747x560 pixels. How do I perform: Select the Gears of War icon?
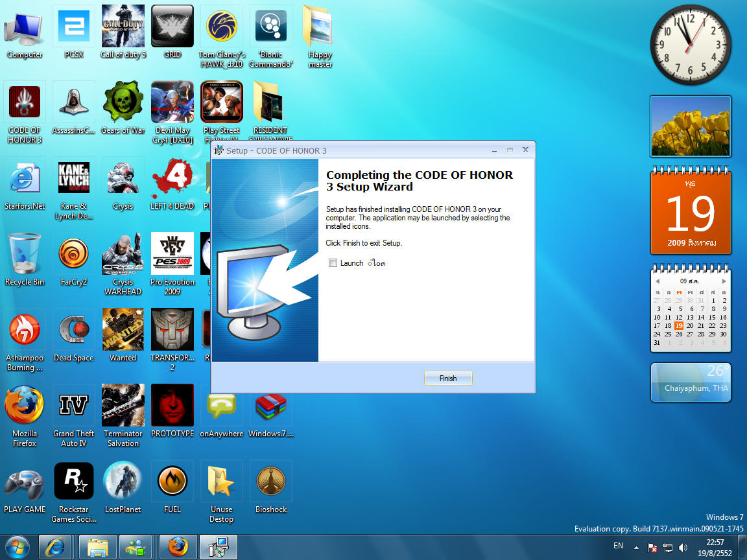123,109
